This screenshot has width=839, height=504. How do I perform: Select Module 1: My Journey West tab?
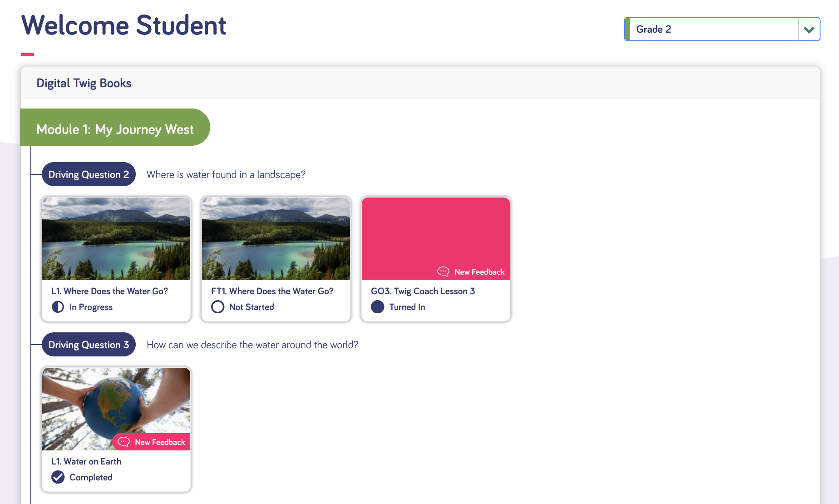click(x=115, y=129)
